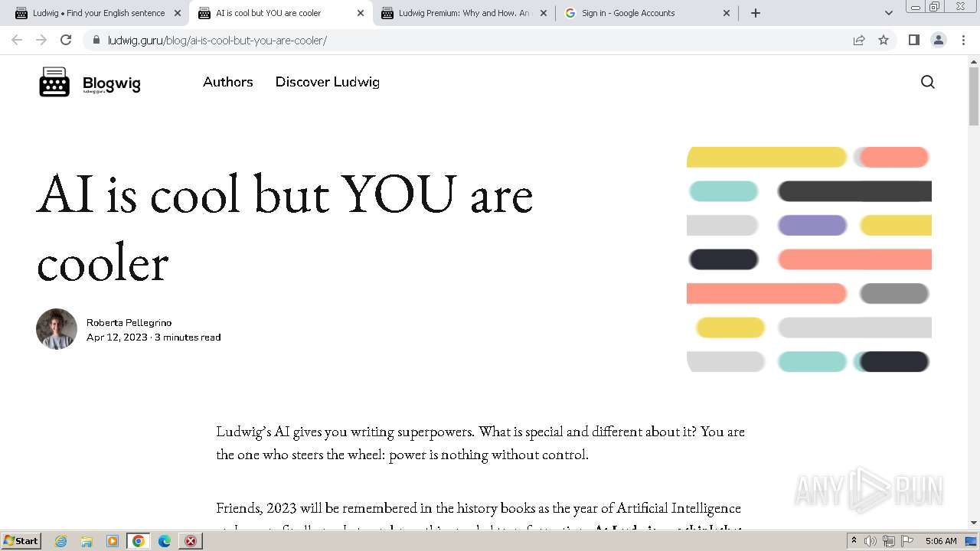
Task: Close the 'Sign in - Google Accounts' tab
Action: click(727, 13)
